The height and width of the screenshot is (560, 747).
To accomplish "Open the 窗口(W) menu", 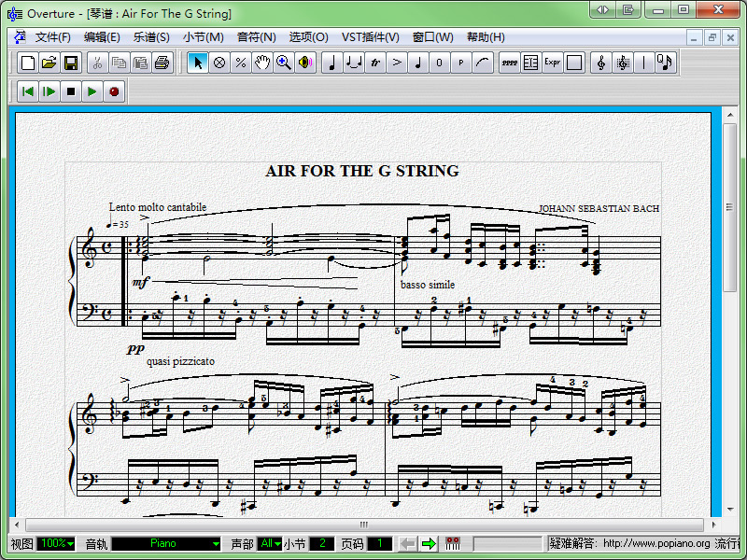I will point(432,37).
